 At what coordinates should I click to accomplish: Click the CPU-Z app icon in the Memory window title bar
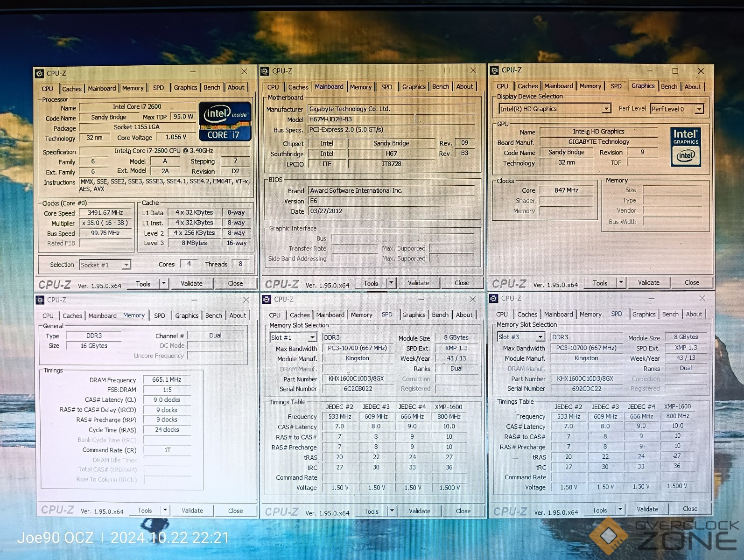[40, 300]
